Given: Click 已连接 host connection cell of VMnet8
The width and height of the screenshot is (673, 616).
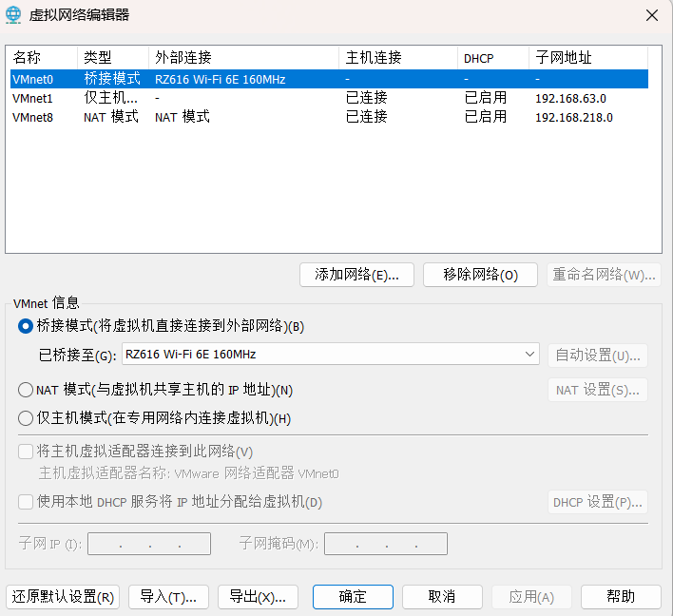Looking at the screenshot, I should 367,117.
